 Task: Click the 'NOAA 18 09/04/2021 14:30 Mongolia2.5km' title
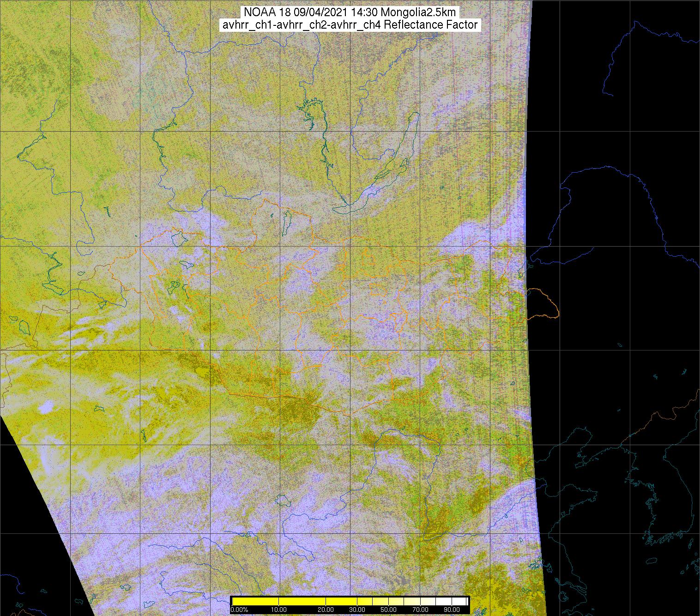tap(350, 12)
